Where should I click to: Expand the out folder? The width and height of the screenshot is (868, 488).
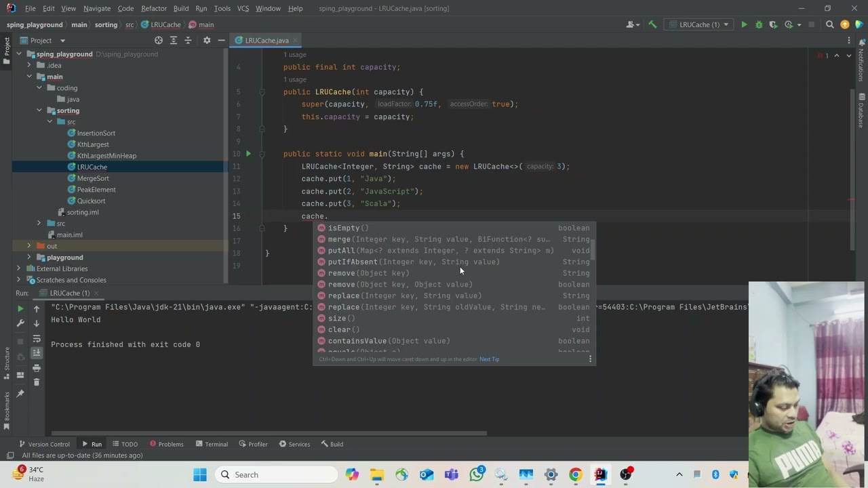[x=29, y=246]
